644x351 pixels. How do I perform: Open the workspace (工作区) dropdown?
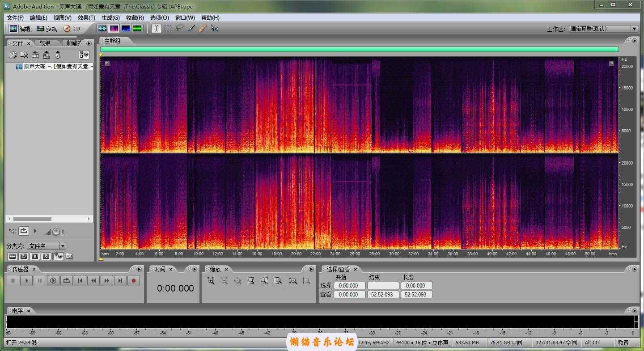click(x=602, y=29)
